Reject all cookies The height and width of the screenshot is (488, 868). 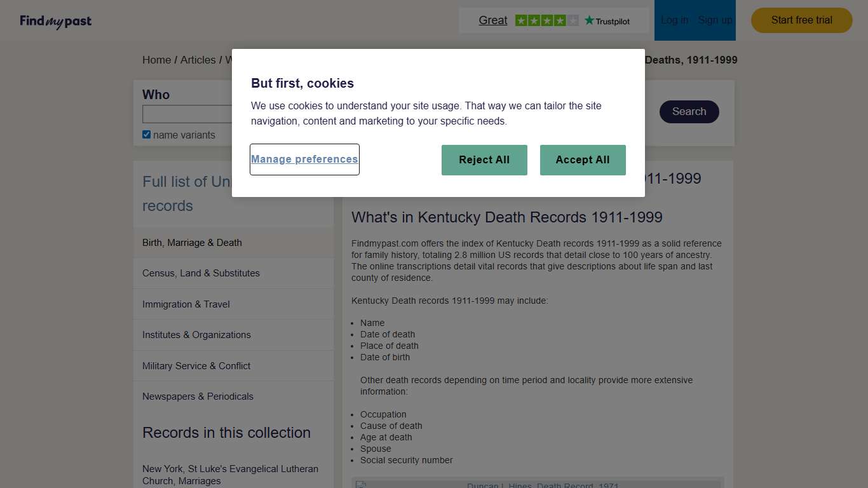pos(484,159)
